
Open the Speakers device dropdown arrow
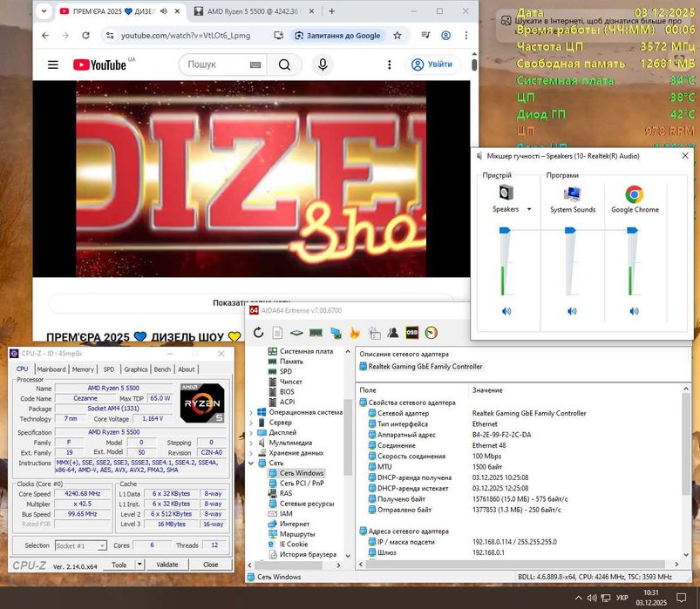pos(529,209)
